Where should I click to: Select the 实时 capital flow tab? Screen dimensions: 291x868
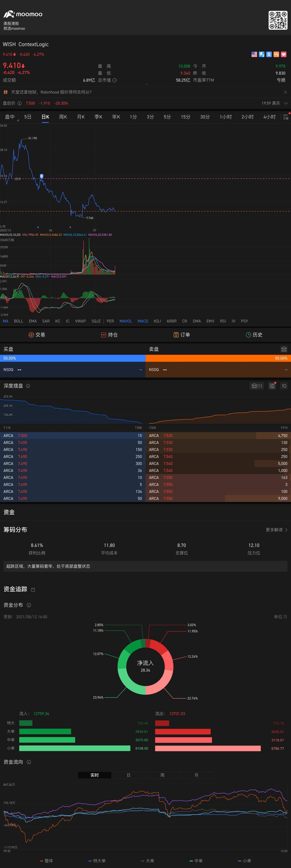coord(95,775)
